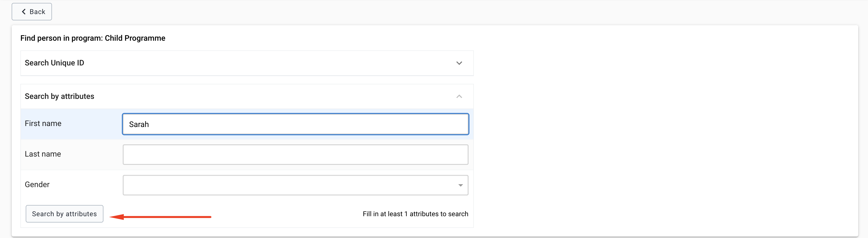The width and height of the screenshot is (868, 238).
Task: Click the Gender dropdown arrow icon
Action: point(460,185)
